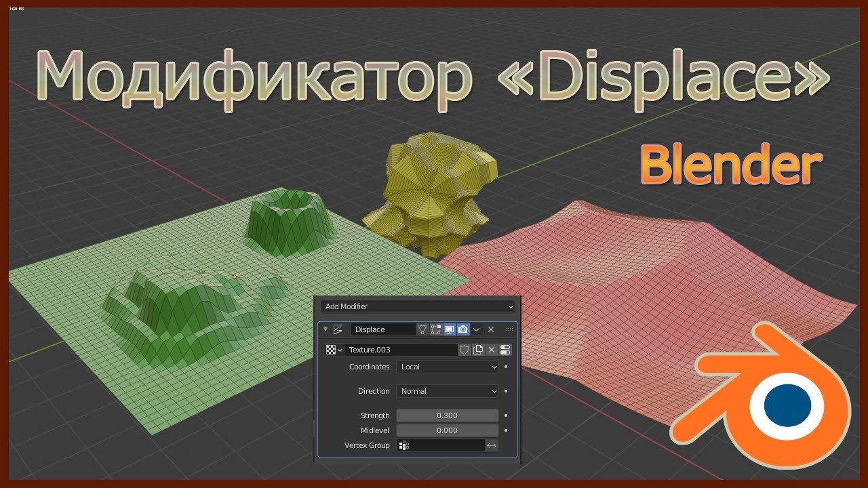Remove the Displace modifier with X

click(491, 329)
